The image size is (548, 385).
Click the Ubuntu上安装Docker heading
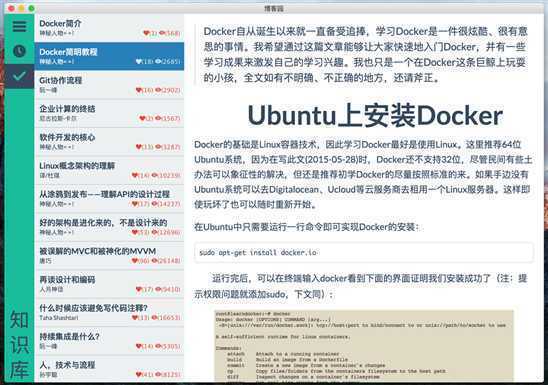click(375, 116)
